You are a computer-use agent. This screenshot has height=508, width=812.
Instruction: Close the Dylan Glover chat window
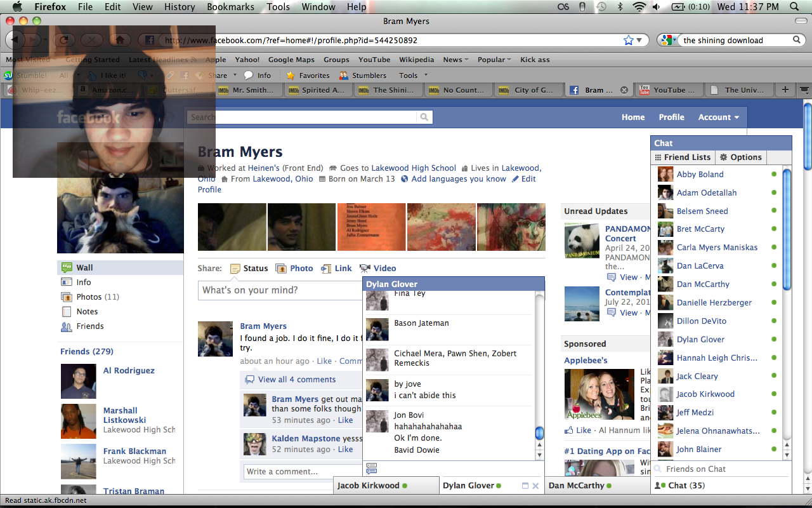pyautogui.click(x=536, y=486)
